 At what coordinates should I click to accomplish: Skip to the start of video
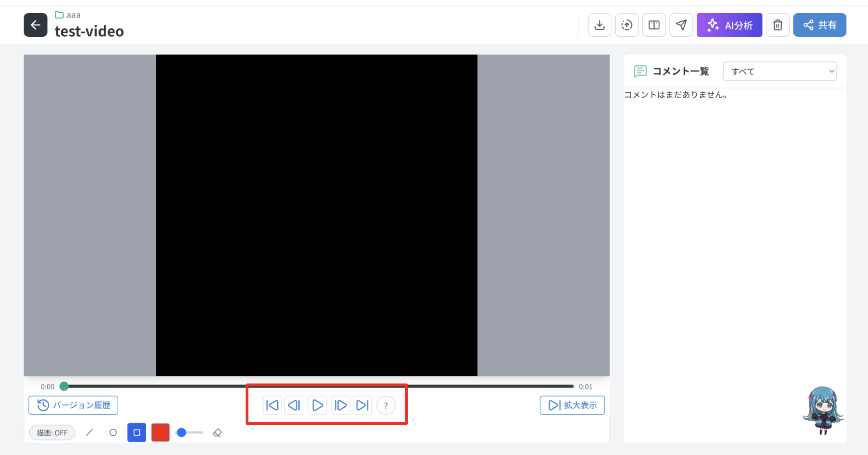point(272,405)
